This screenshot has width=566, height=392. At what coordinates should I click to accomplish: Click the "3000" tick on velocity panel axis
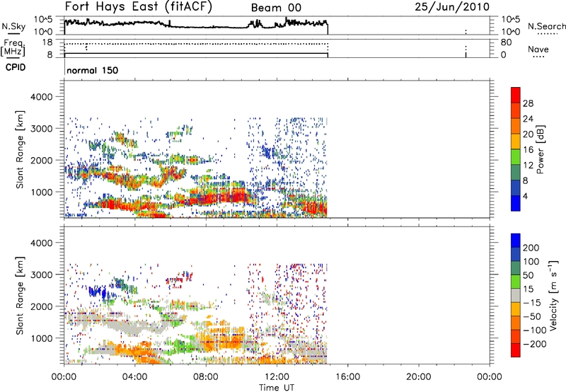point(42,275)
